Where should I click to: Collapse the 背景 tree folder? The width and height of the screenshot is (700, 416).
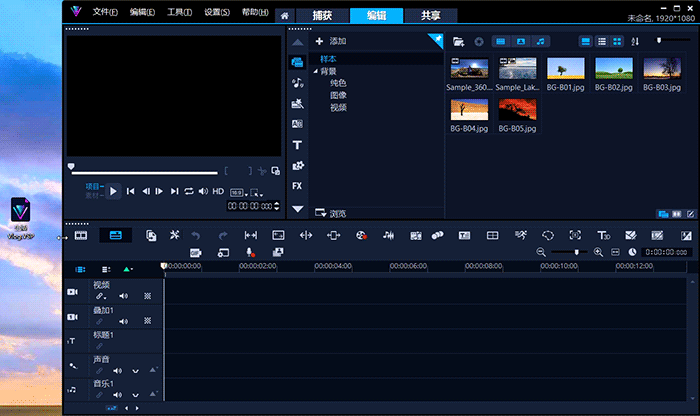click(x=314, y=71)
